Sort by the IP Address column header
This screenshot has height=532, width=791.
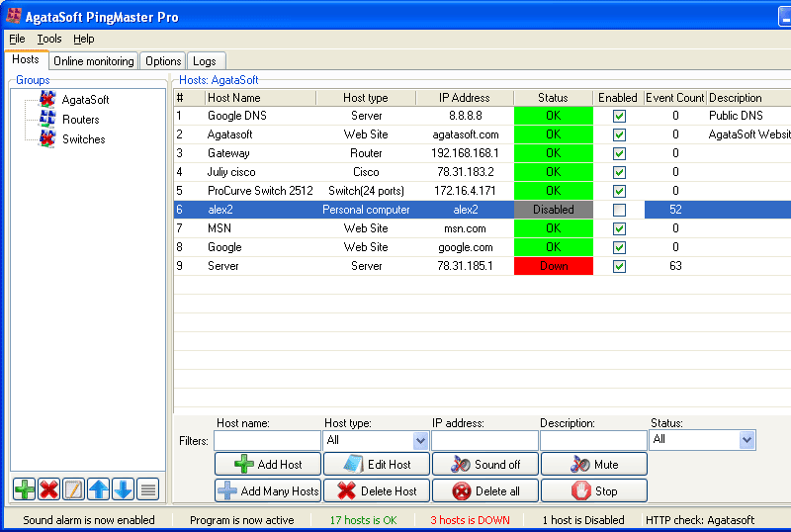(x=465, y=98)
